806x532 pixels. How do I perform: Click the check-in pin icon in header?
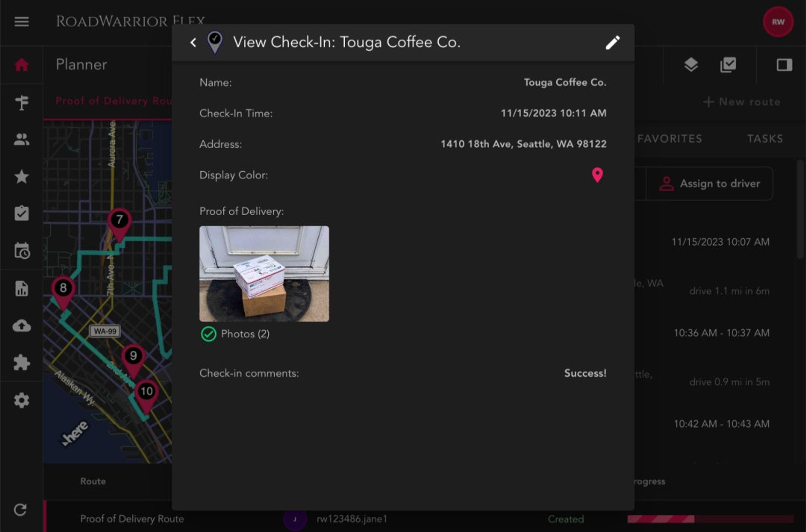coord(215,42)
